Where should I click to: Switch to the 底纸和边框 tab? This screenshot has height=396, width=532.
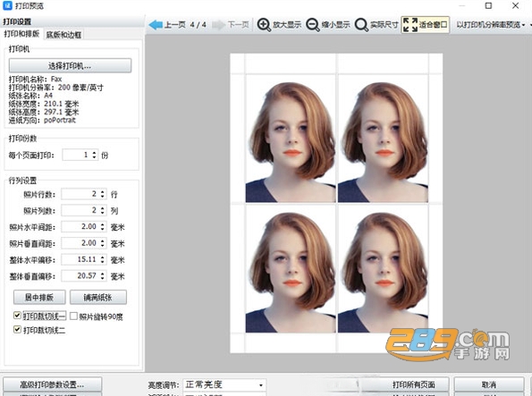(x=63, y=35)
